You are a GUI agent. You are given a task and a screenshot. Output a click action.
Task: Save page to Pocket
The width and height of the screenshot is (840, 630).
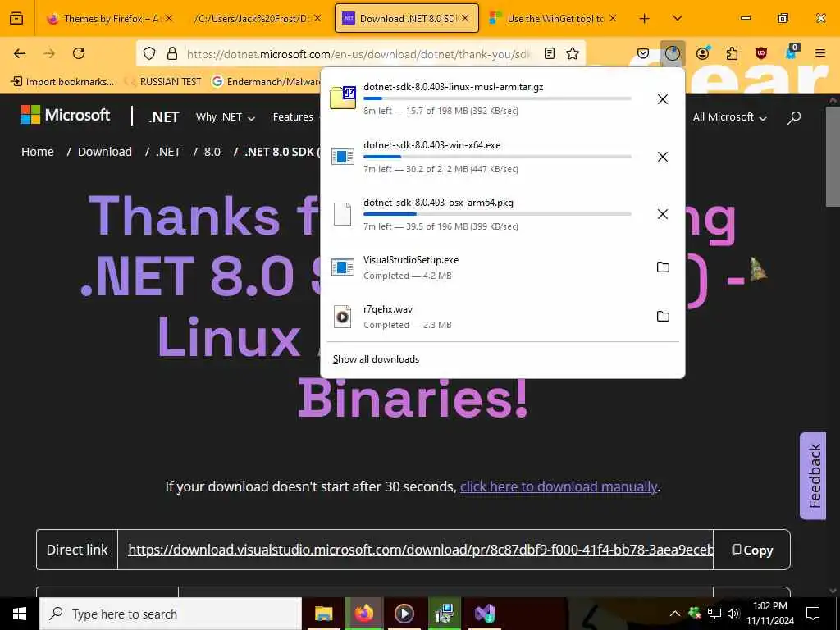[643, 53]
